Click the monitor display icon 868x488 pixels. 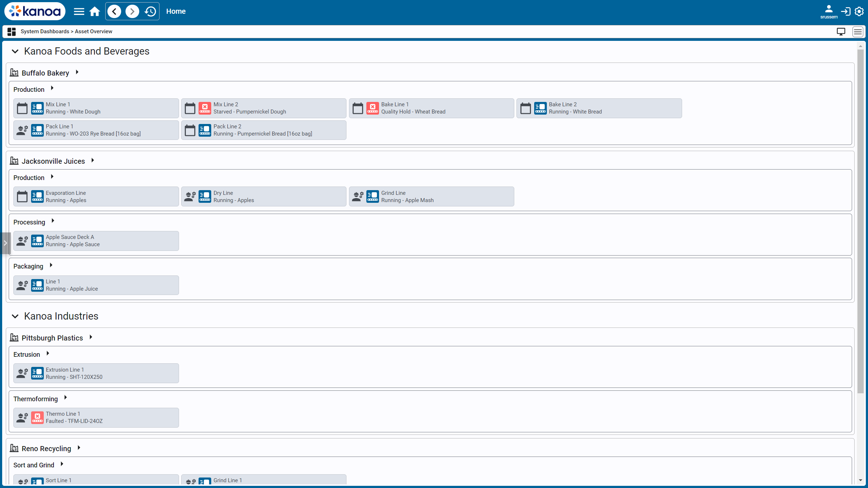point(841,31)
